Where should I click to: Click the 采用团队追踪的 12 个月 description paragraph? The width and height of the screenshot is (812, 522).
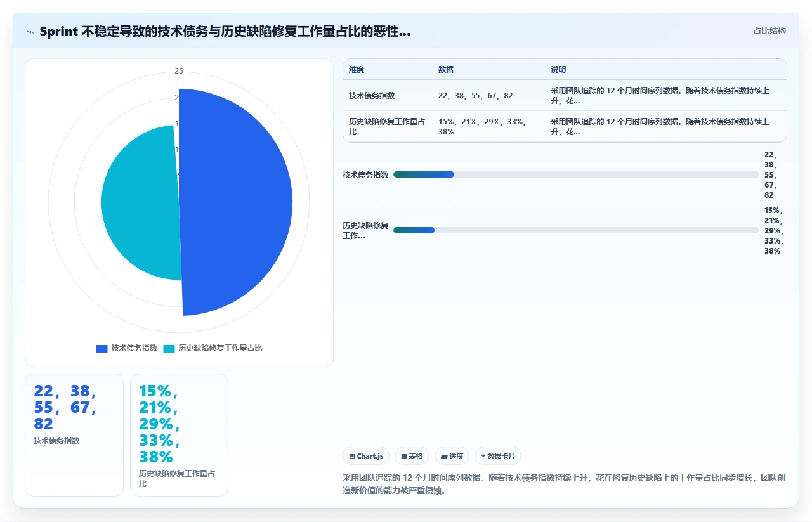(x=564, y=484)
